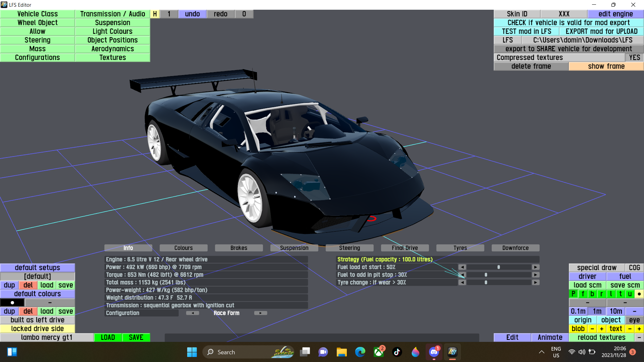The height and width of the screenshot is (362, 644).
Task: Toggle the COG display
Action: point(634,268)
